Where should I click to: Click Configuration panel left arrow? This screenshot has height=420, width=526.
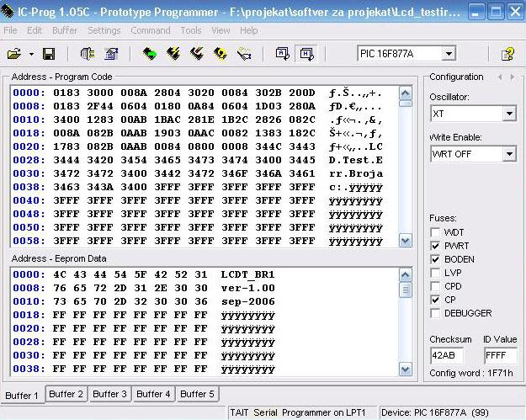[500, 77]
